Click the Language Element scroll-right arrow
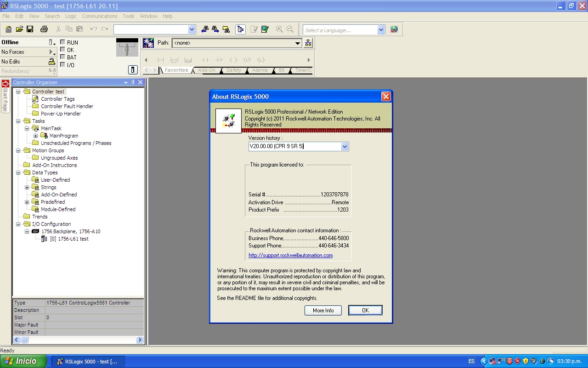The width and height of the screenshot is (588, 368). click(x=309, y=60)
